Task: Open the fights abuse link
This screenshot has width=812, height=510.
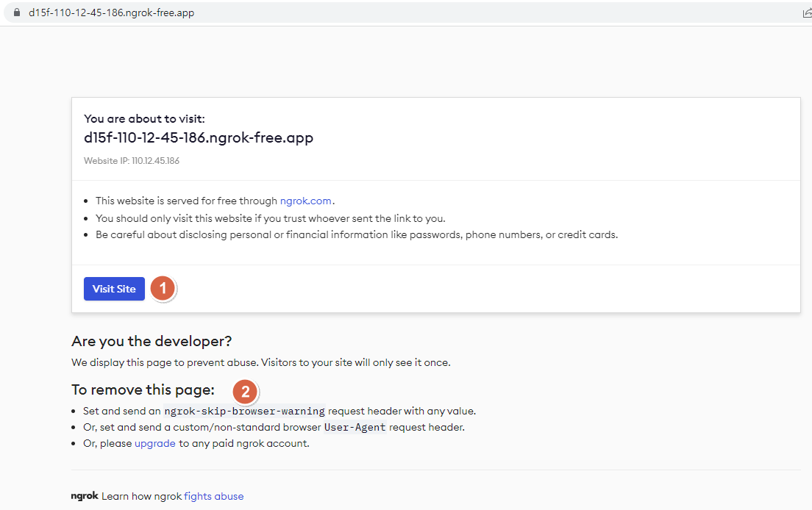Action: pyautogui.click(x=213, y=496)
